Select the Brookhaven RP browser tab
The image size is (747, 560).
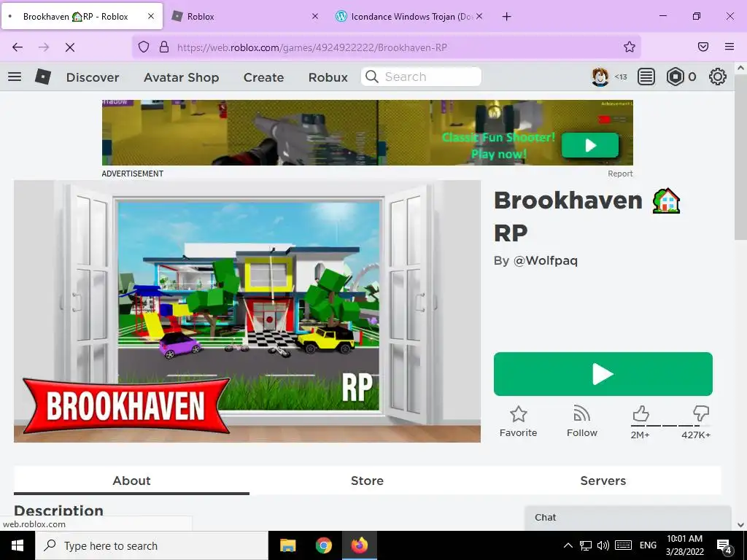point(82,16)
